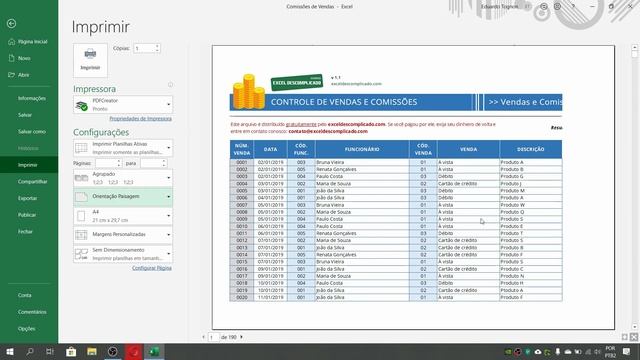Click the smiley feedback icon in title bar
Screen dimensions: 640x360
544,7
